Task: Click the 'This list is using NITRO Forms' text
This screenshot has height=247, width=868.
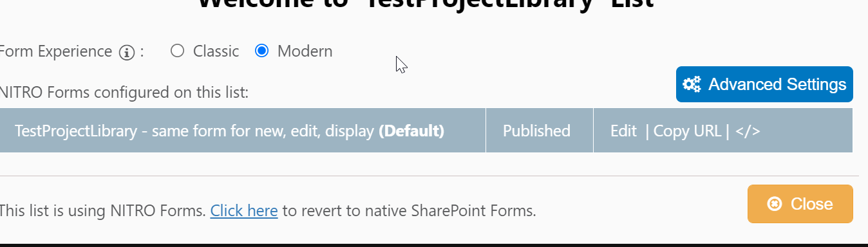Action: (x=102, y=210)
